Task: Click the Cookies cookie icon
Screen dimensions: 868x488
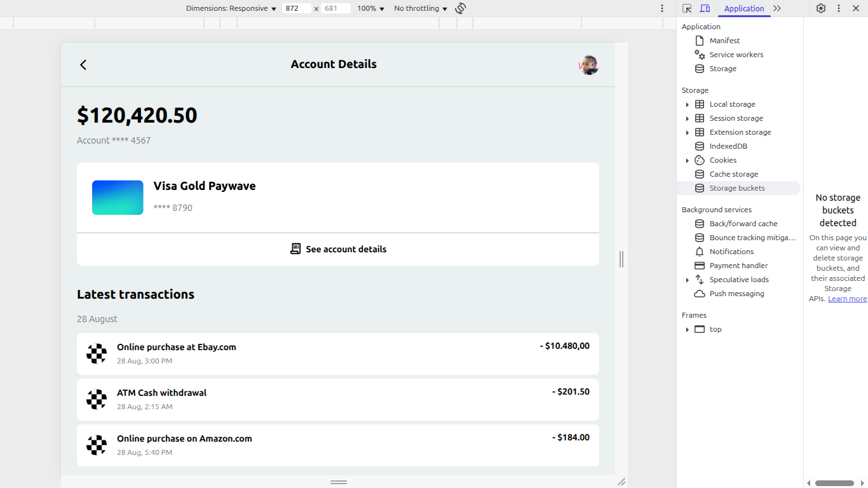Action: (x=700, y=160)
